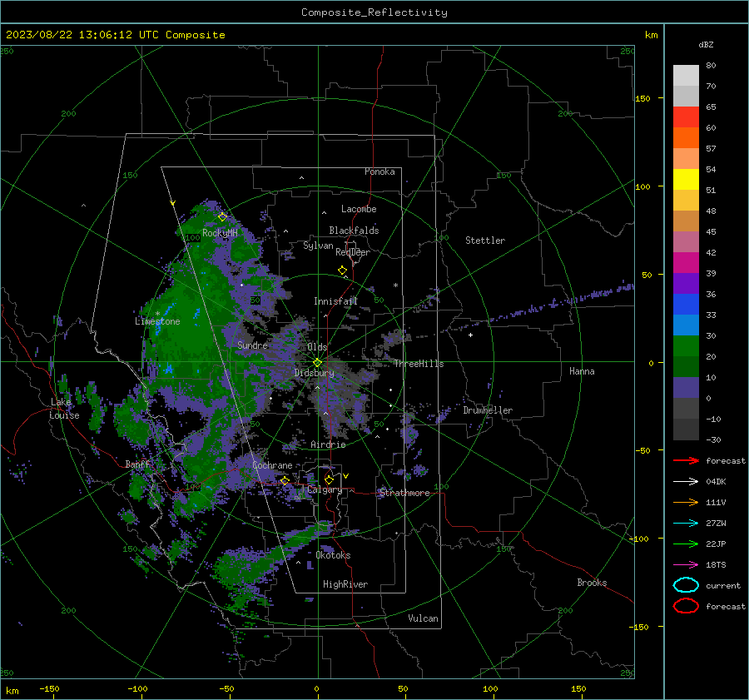This screenshot has height=700, width=749.
Task: Click the Okotoks label
Action: (333, 555)
